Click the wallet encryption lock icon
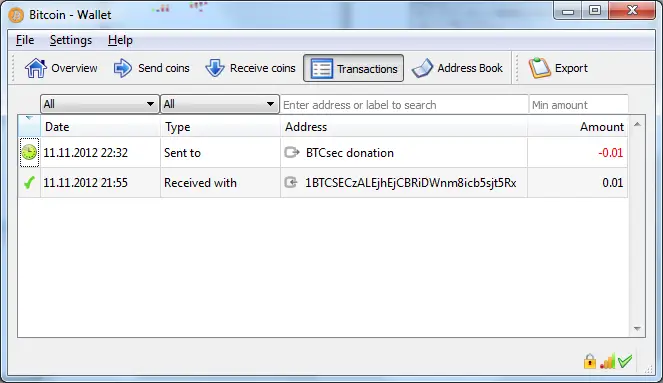 click(x=590, y=361)
